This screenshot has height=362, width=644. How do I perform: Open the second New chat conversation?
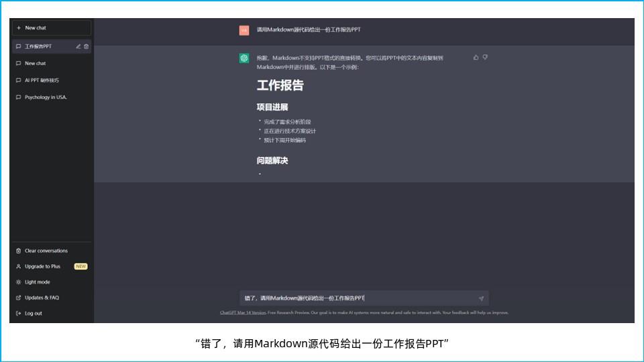pyautogui.click(x=52, y=63)
